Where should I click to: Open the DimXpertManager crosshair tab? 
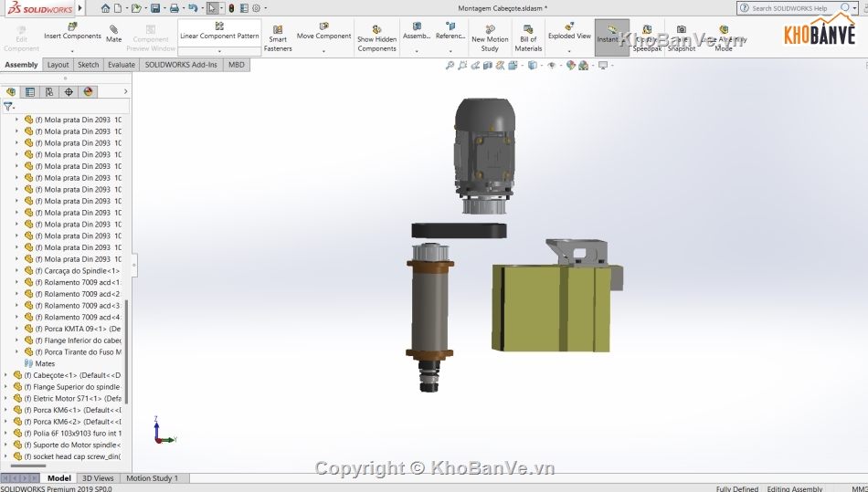pos(69,92)
